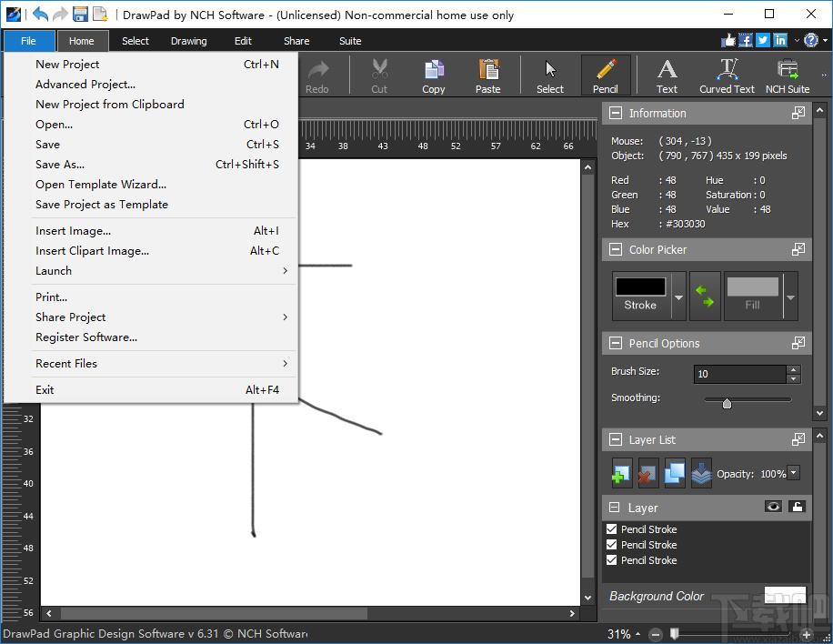Undock the Color Picker panel
833x644 pixels.
[x=798, y=249]
